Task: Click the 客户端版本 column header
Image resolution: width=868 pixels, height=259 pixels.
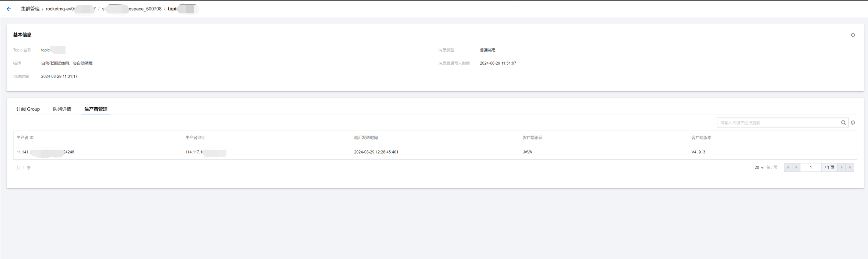Action: tap(701, 138)
